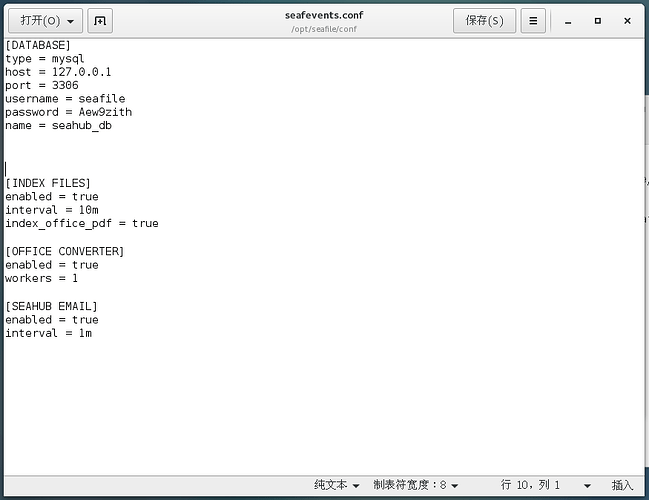Image resolution: width=649 pixels, height=500 pixels.
Task: Click the line username = seafile
Action: pyautogui.click(x=65, y=99)
